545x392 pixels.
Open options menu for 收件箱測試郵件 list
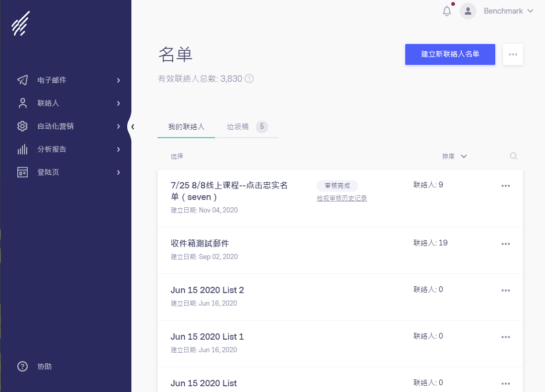click(506, 244)
